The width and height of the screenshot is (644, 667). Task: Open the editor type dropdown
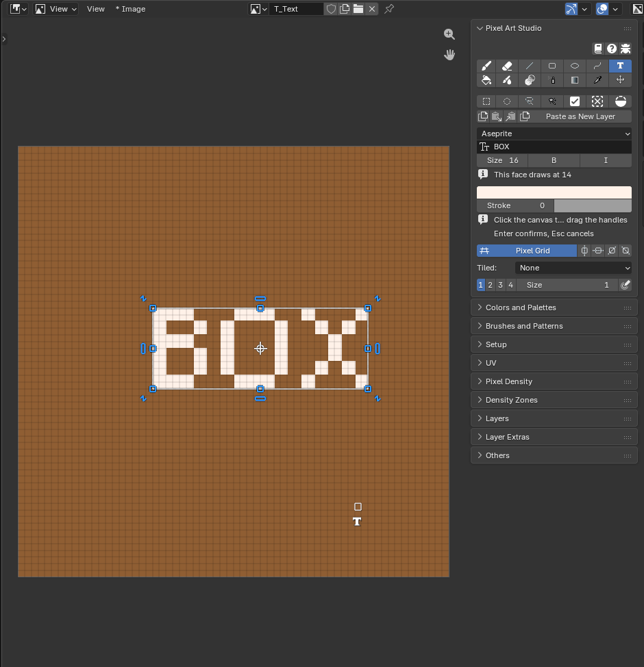pos(18,9)
